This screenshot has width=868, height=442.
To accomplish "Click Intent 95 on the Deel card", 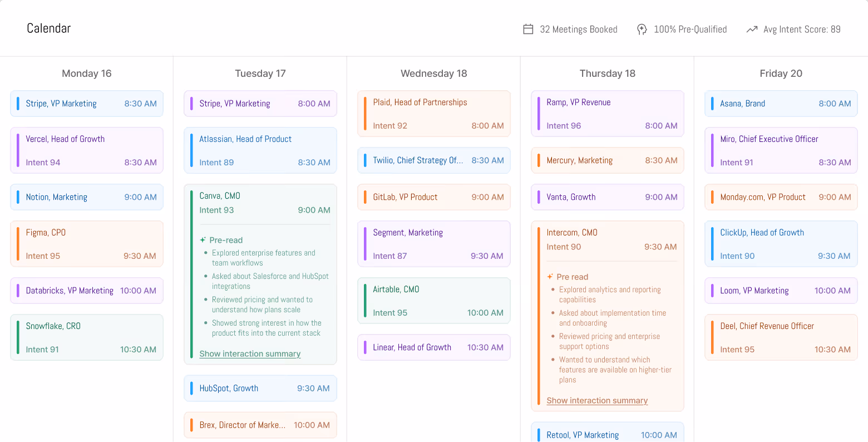I will pyautogui.click(x=737, y=350).
